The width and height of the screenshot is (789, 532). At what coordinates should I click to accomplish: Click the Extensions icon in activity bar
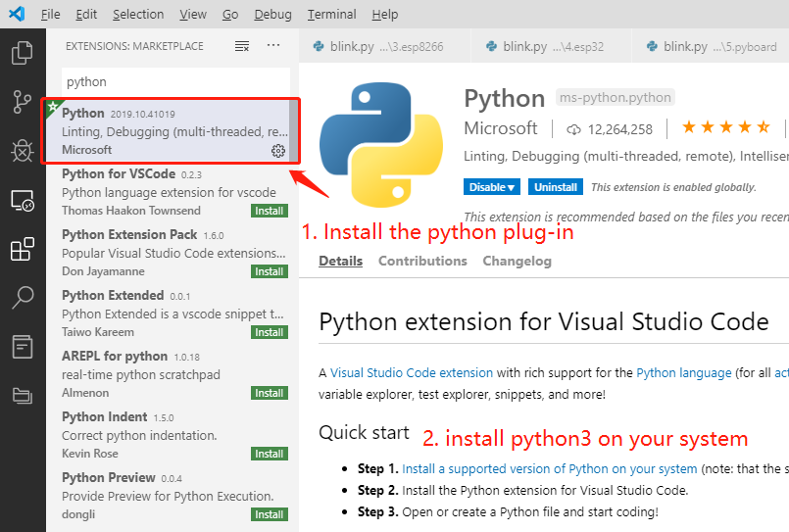(22, 250)
